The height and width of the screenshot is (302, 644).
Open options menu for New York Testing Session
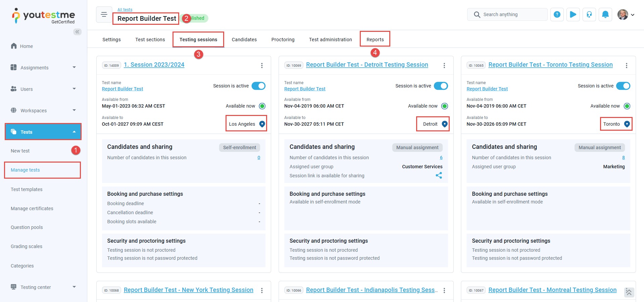262,291
